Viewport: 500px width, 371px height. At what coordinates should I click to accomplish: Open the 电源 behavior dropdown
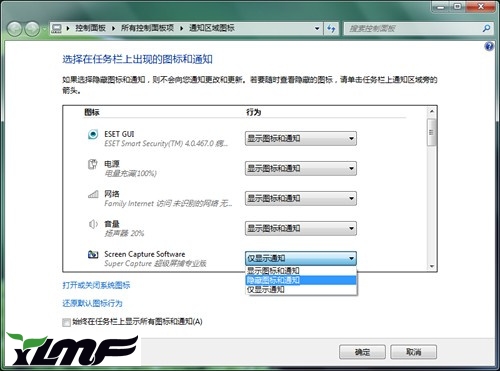pyautogui.click(x=301, y=168)
